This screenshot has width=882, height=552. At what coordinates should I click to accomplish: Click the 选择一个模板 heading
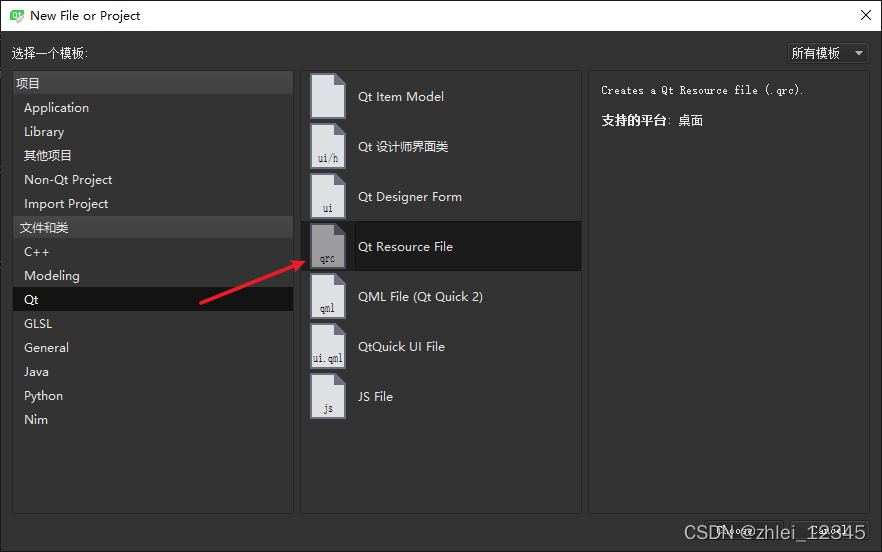[x=50, y=53]
